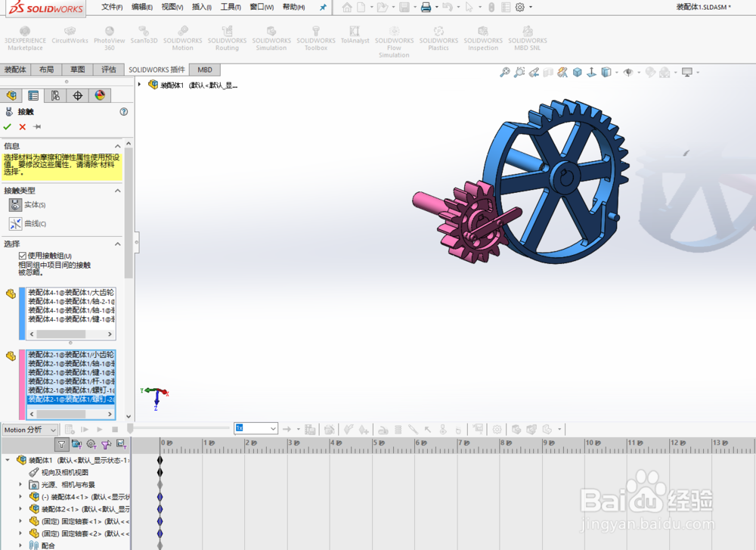Launch CircuitWorks add-in
The width and height of the screenshot is (756, 550).
click(70, 35)
